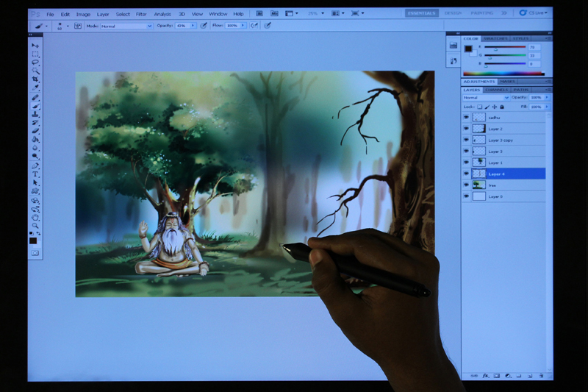Delete layer using the trash icon
This screenshot has width=588, height=392.
coord(541,375)
